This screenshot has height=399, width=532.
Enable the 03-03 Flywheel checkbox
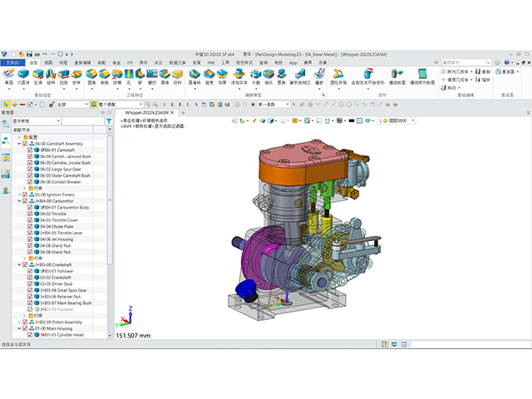tap(30, 308)
